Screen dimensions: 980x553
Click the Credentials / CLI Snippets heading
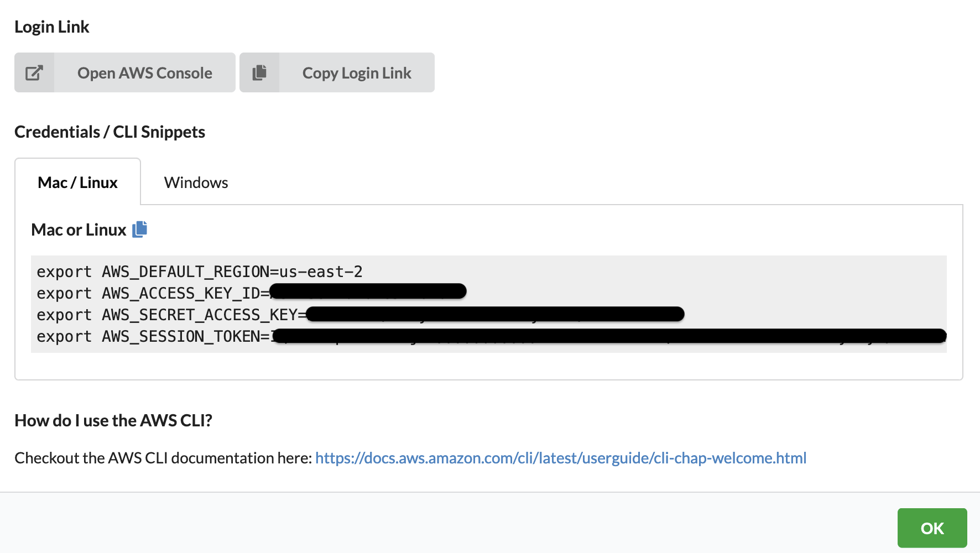point(110,132)
